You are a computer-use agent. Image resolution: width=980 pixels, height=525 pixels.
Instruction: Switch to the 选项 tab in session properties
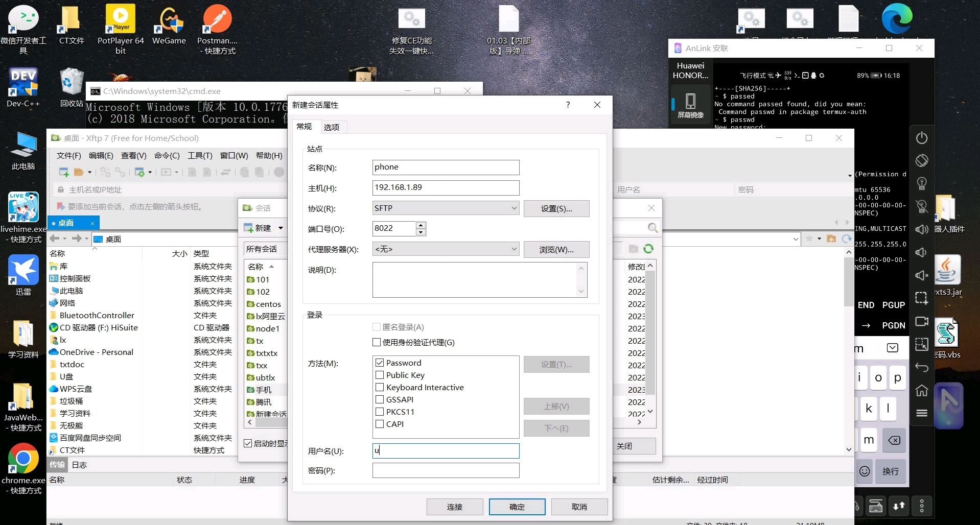click(331, 127)
